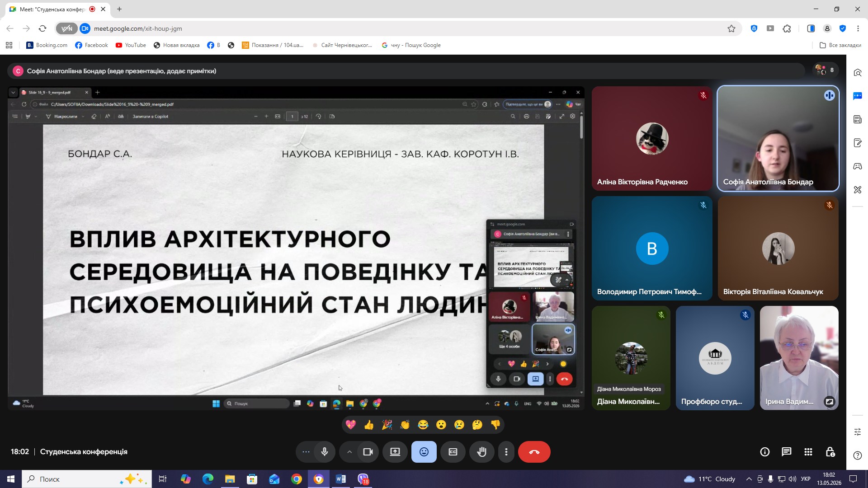Image resolution: width=868 pixels, height=488 pixels.
Task: Send thumbs up emoji reaction
Action: [x=369, y=425]
